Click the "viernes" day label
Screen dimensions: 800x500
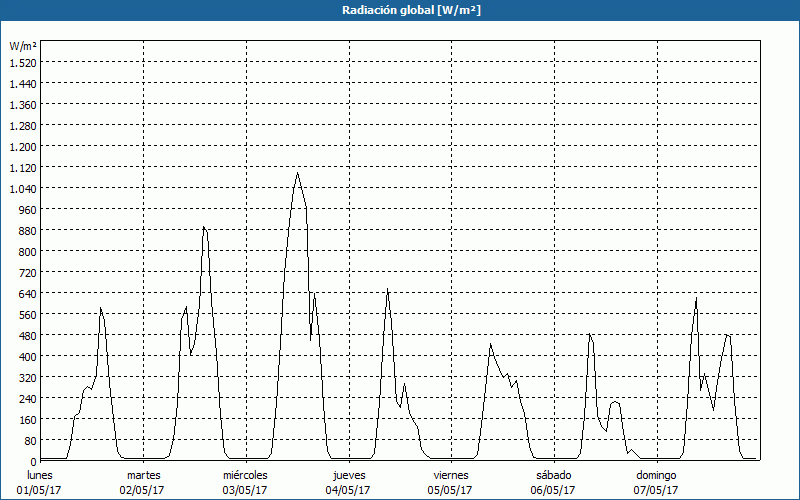(x=451, y=475)
